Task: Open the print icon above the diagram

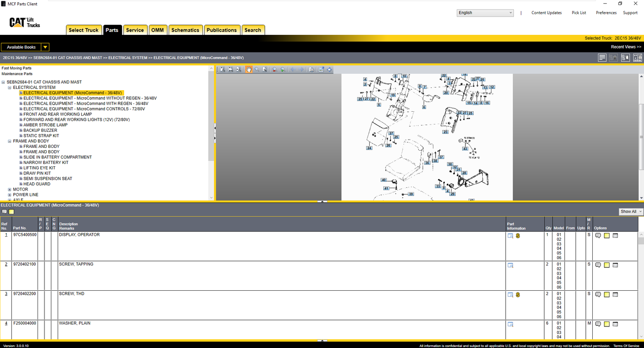Action: click(311, 69)
